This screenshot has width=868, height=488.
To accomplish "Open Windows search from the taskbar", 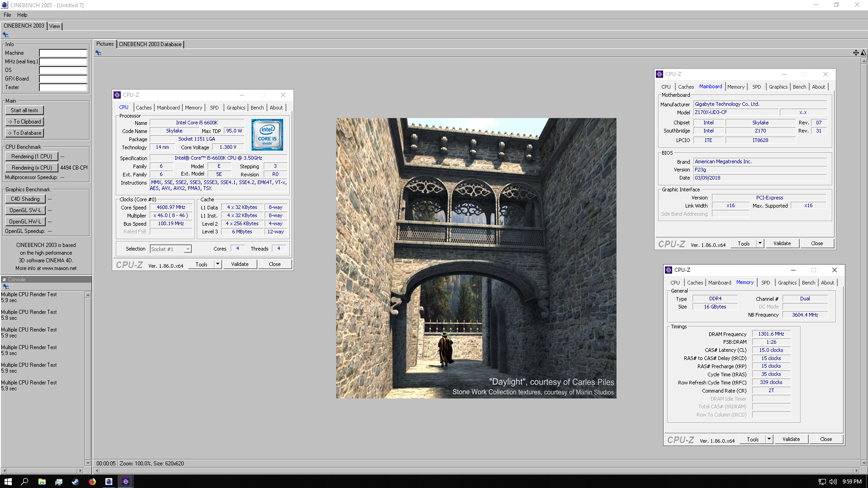I will coord(24,482).
